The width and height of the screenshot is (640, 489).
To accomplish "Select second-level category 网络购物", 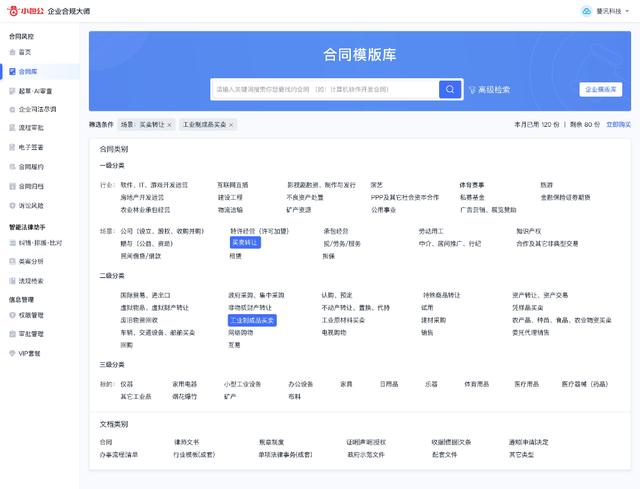I will click(x=240, y=333).
